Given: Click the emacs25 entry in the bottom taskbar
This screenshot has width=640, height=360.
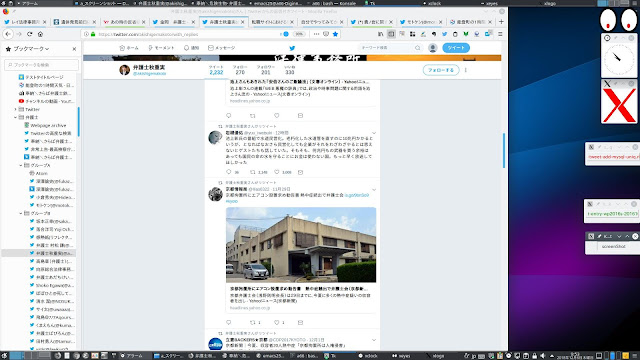Looking at the screenshot, I should tap(271, 356).
